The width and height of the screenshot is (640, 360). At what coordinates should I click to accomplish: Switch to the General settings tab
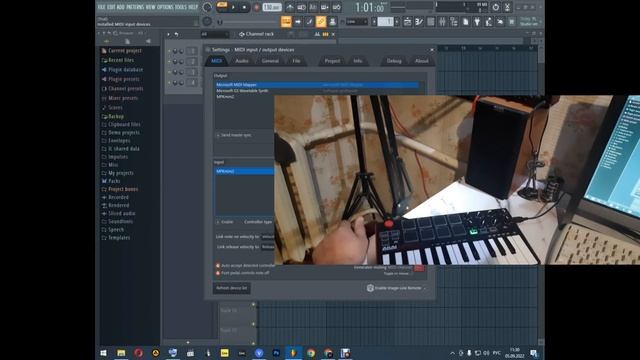tap(270, 61)
